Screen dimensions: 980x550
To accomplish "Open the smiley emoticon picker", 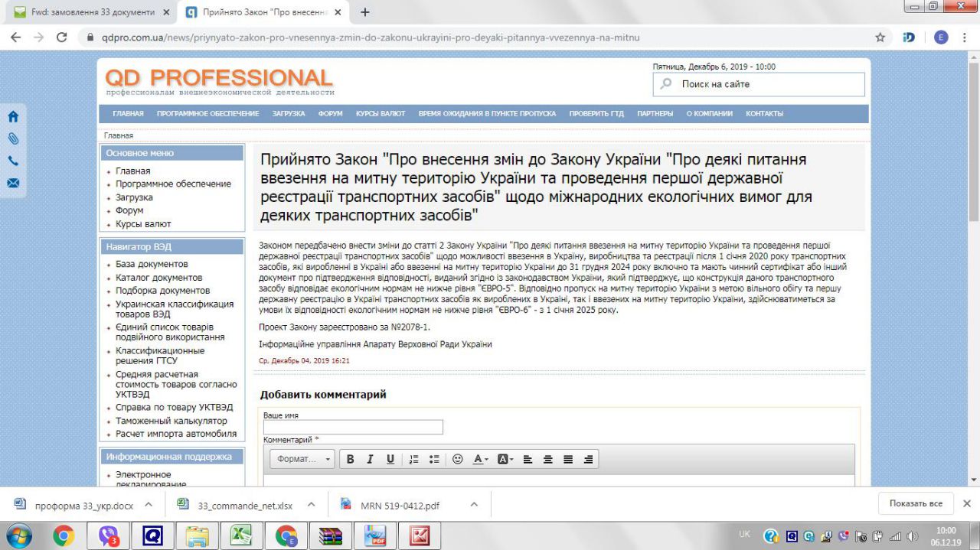I will tap(458, 459).
